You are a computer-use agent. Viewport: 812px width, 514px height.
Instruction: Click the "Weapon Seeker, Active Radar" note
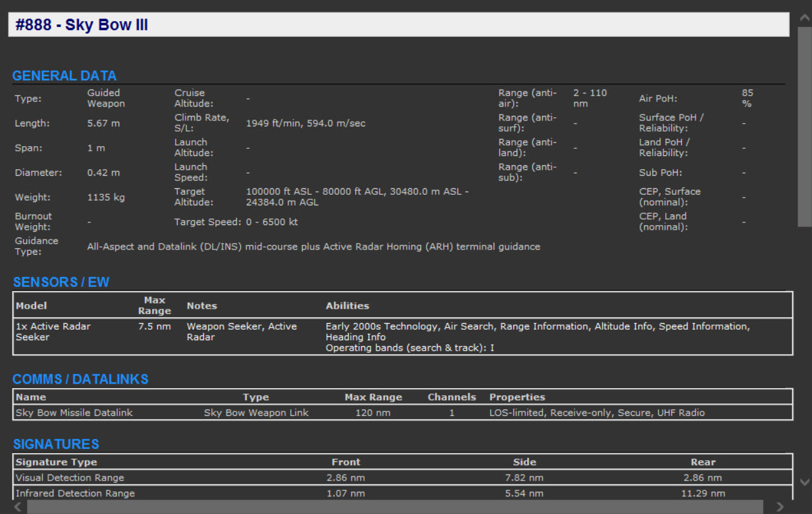[241, 332]
